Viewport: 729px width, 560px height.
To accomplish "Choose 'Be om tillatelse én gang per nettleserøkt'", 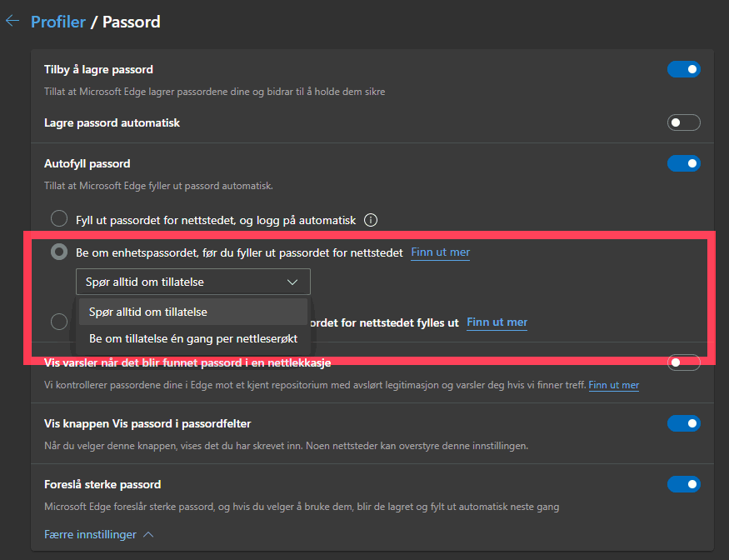I will pyautogui.click(x=192, y=338).
